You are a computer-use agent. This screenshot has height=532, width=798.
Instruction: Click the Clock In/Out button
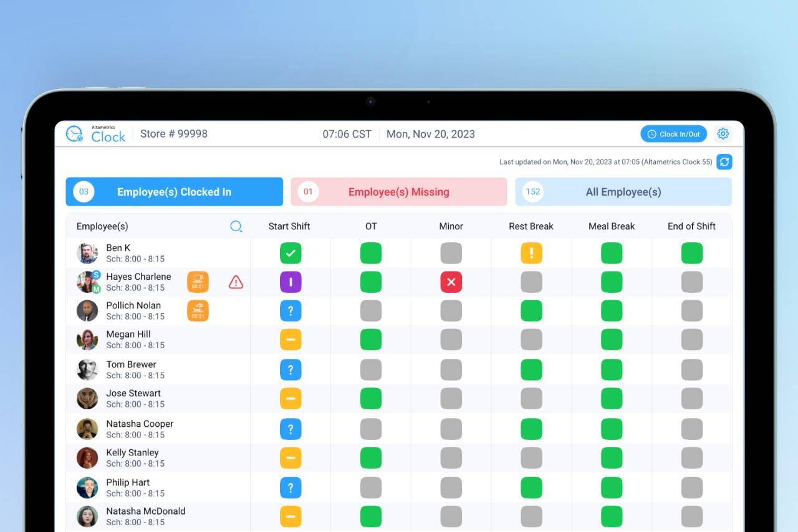[x=674, y=134]
